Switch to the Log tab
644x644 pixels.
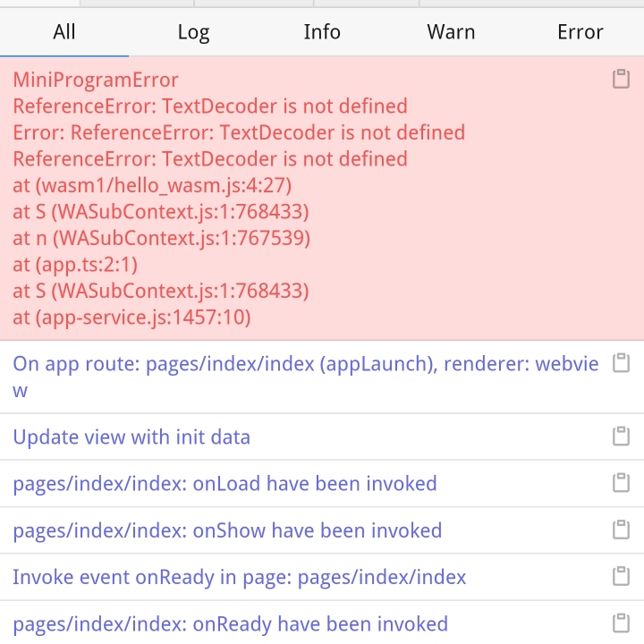coord(193,32)
